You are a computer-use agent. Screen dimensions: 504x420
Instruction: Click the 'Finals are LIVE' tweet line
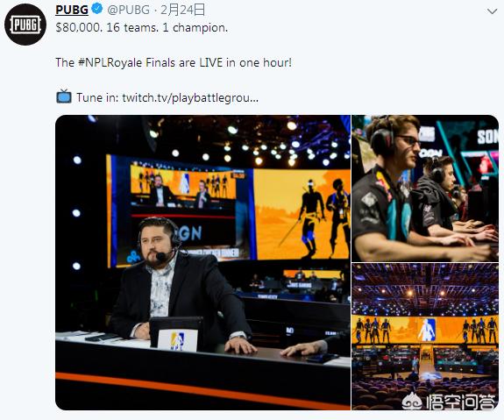(174, 62)
